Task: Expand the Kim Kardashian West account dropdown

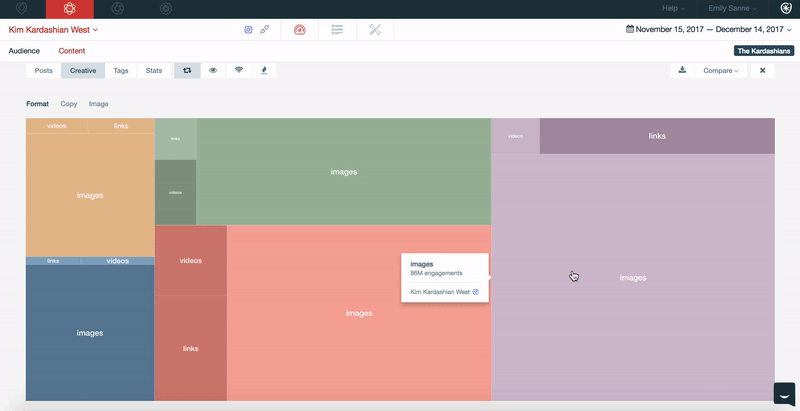Action: tap(53, 30)
